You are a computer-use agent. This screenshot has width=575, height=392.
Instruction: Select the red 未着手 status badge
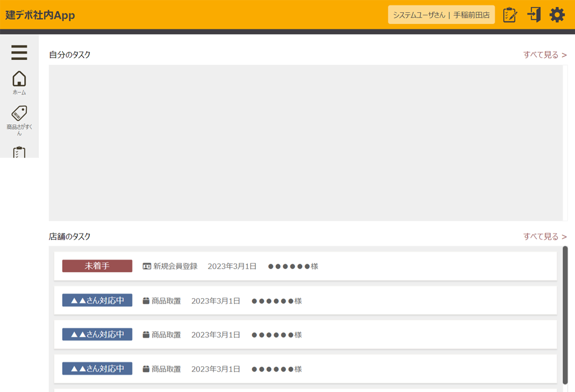point(97,266)
